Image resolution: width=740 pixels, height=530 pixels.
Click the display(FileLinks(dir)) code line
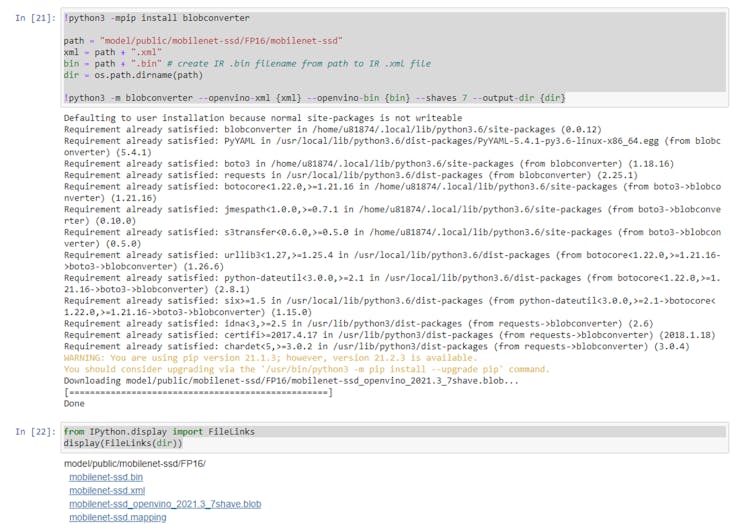click(123, 443)
